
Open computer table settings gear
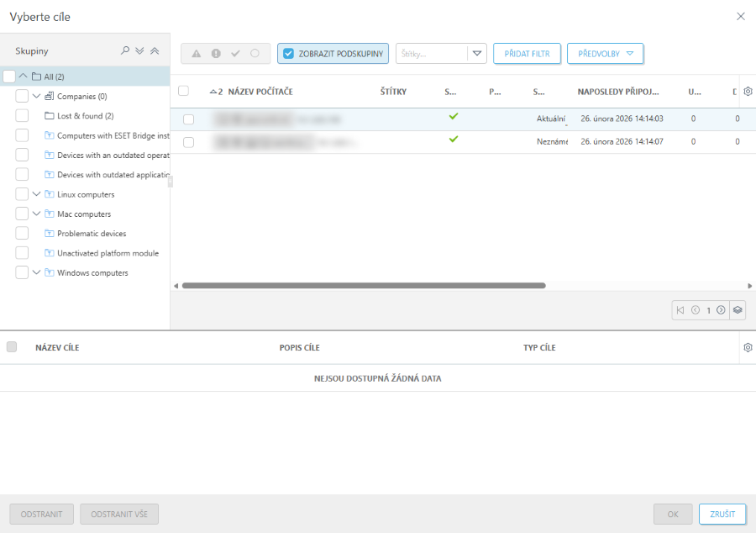748,91
